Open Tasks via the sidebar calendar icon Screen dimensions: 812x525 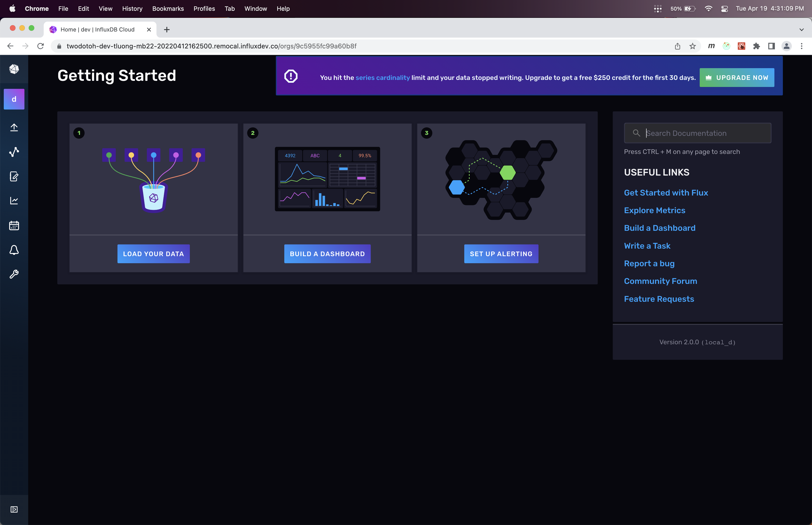tap(14, 226)
